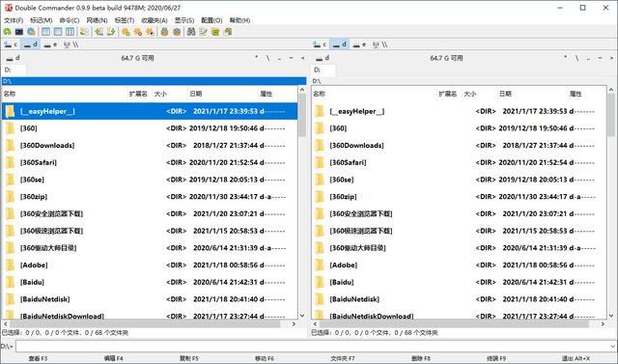This screenshot has height=364, width=618.
Task: Click the green Refresh toolbar icon
Action: pos(7,32)
